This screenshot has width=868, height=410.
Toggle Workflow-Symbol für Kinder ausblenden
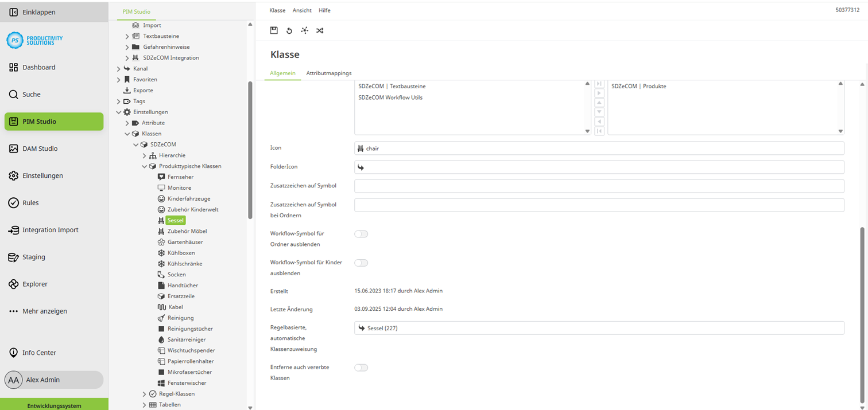coord(361,263)
